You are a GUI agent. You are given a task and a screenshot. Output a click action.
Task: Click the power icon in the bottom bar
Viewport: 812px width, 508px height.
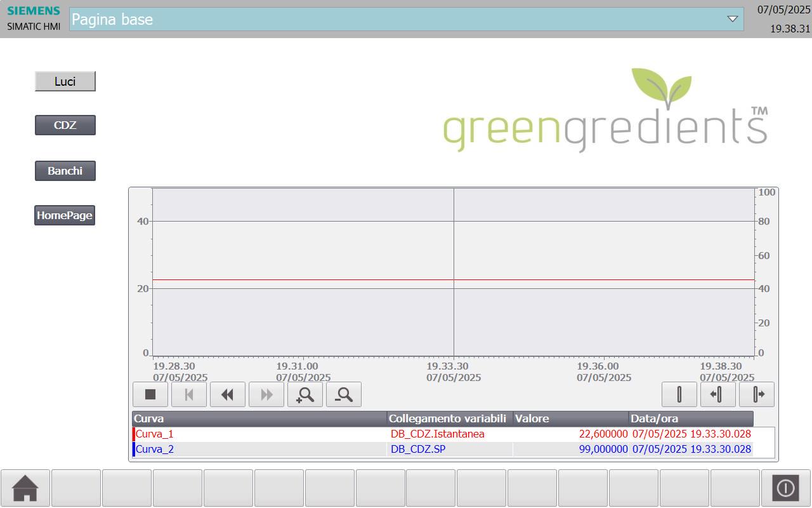(x=785, y=488)
